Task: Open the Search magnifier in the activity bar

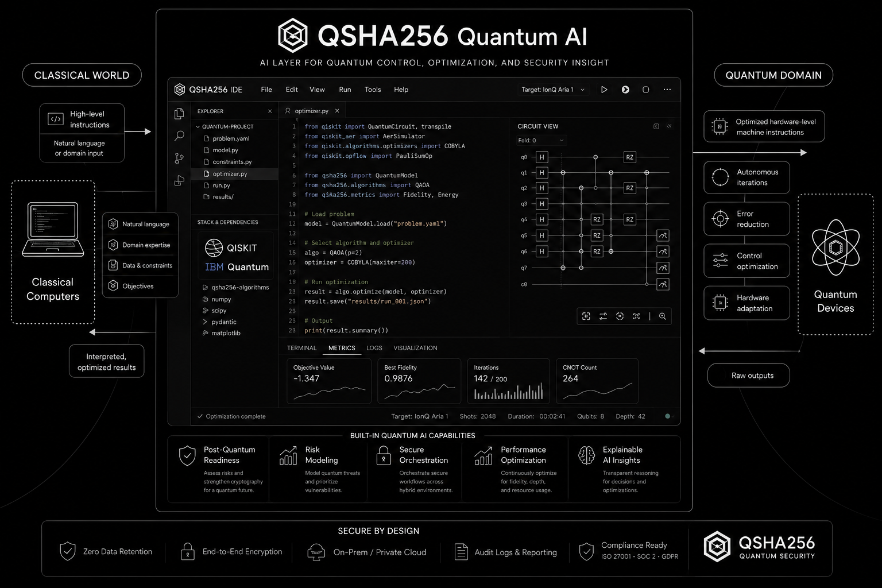Action: pyautogui.click(x=179, y=136)
